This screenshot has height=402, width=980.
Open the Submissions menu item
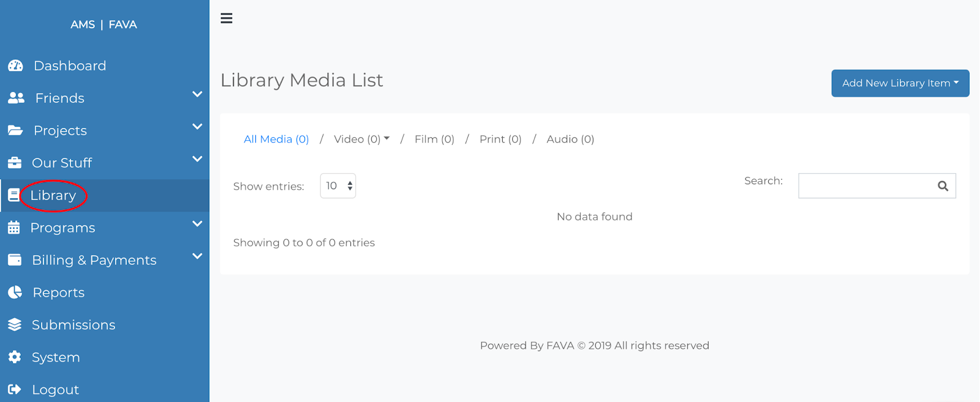point(73,325)
